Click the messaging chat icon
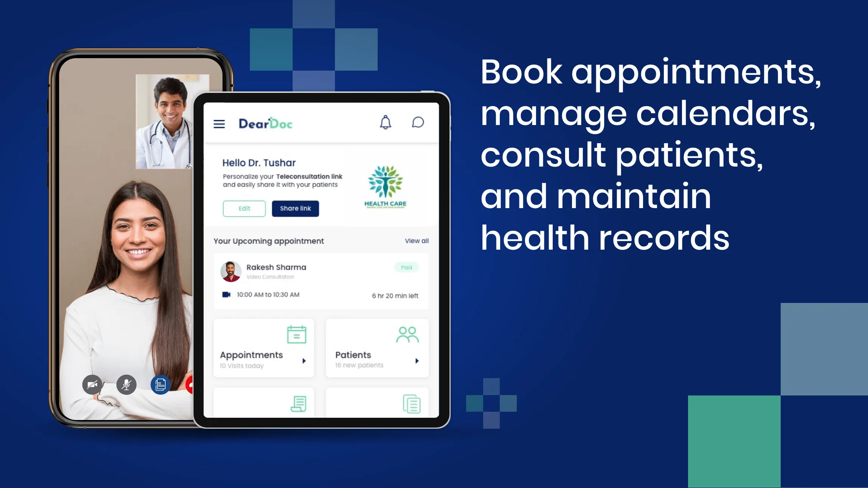Image resolution: width=868 pixels, height=488 pixels. 417,123
